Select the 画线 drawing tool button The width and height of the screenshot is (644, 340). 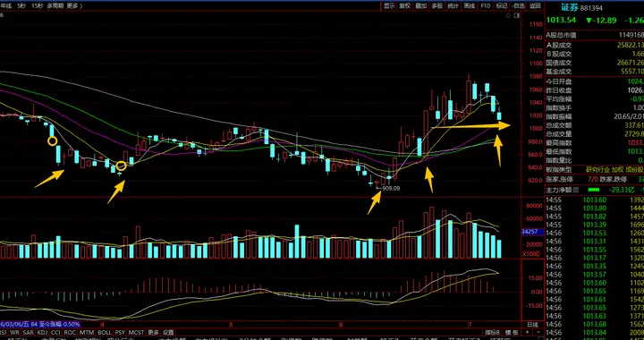tap(469, 5)
